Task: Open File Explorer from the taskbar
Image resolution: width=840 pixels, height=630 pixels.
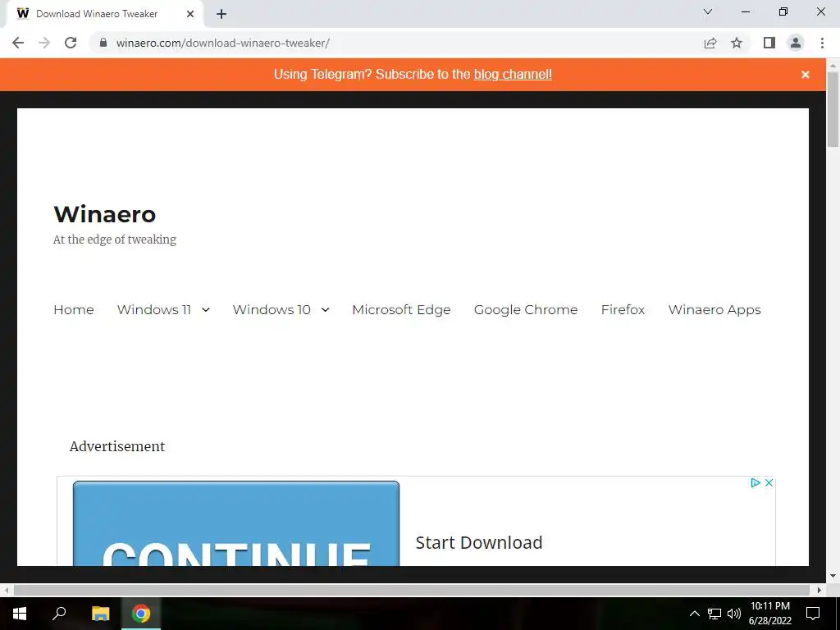Action: [100, 614]
